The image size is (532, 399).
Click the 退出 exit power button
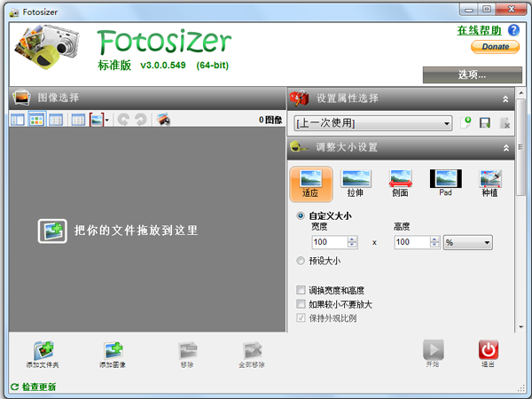pos(489,354)
